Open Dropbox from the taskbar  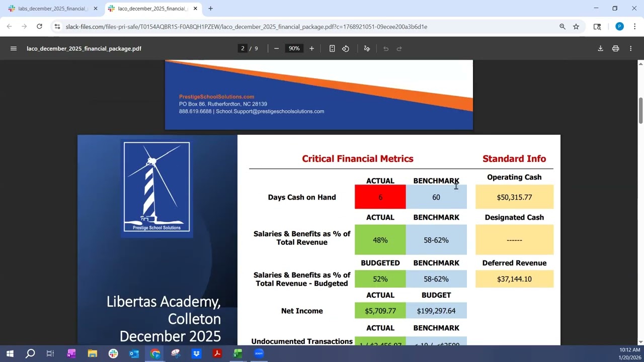click(x=196, y=353)
